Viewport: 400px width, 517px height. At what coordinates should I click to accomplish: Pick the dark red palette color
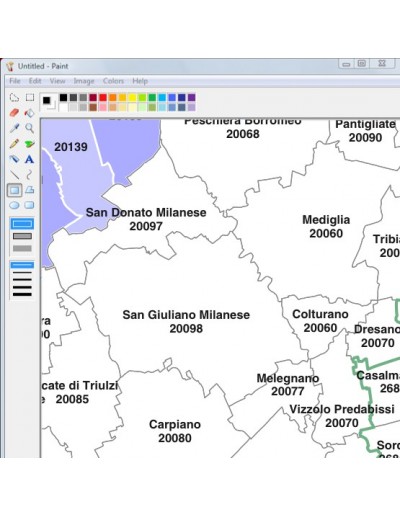click(x=93, y=97)
